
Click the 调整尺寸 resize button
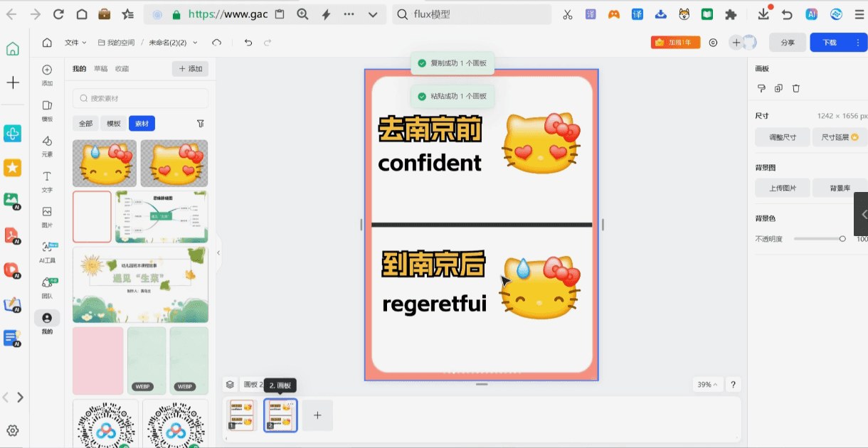pos(783,137)
